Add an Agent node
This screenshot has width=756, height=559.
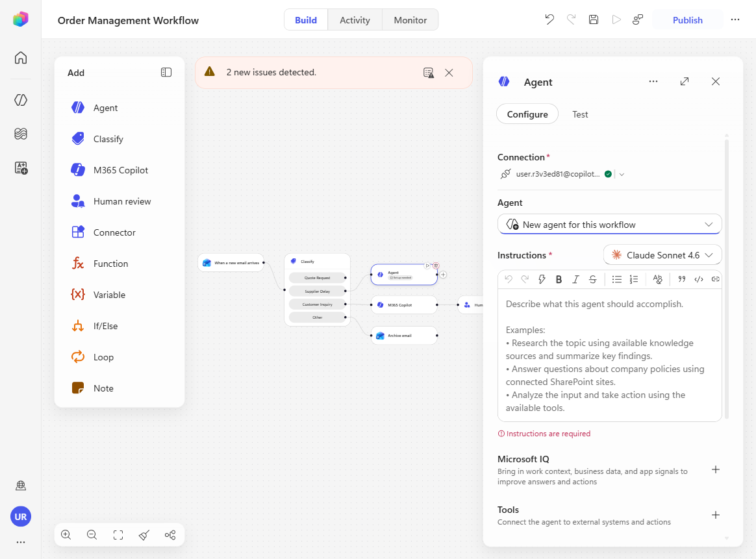click(x=119, y=108)
